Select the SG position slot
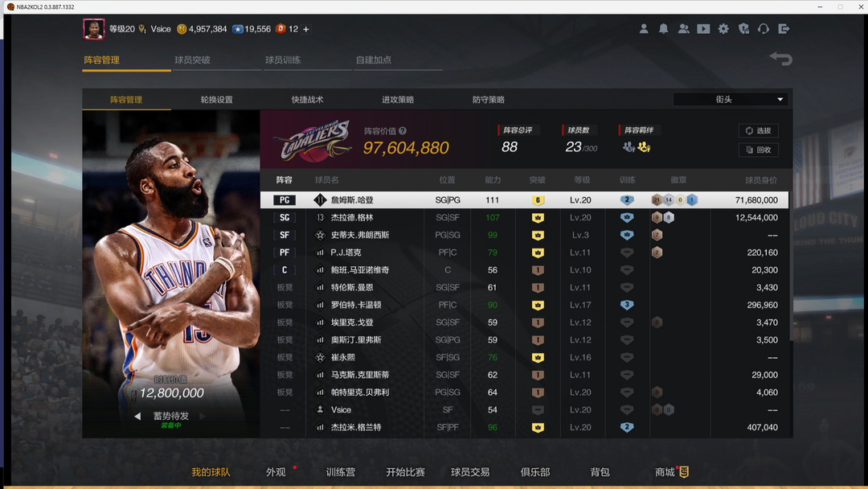Image resolution: width=868 pixels, height=489 pixels. tap(285, 218)
